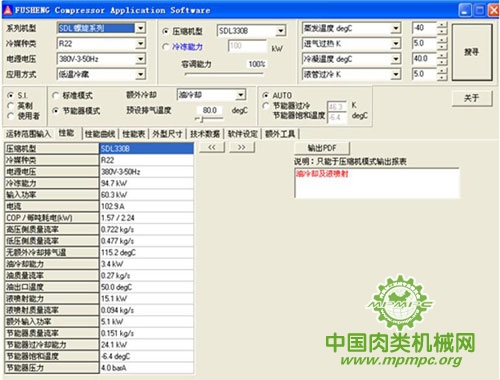Decrease condensing temperature 40.0 with down spinner
The width and height of the screenshot is (500, 380).
442,62
